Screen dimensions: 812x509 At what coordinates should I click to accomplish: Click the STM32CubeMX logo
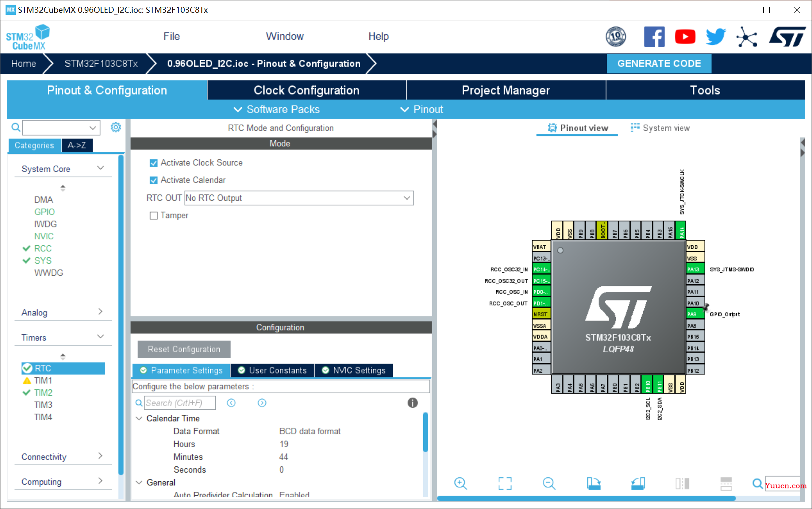click(x=28, y=38)
